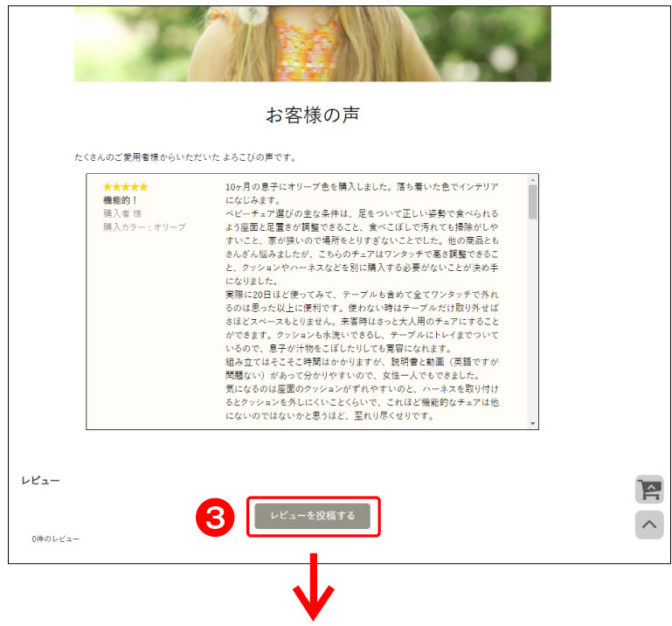672x626 pixels.
Task: Click the review line starting 実際に20日ほど
Action: tap(362, 295)
